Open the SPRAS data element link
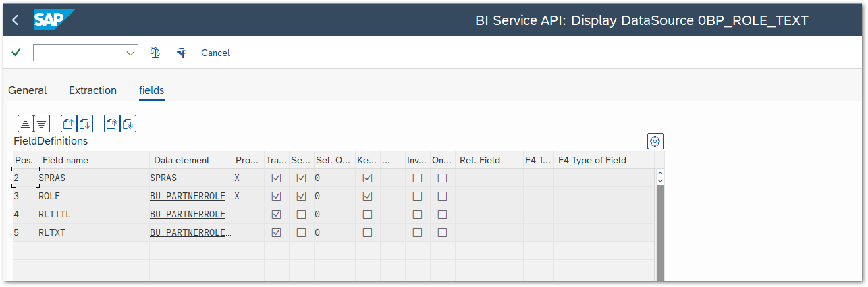Viewport: 868px width, 287px height. tap(163, 178)
